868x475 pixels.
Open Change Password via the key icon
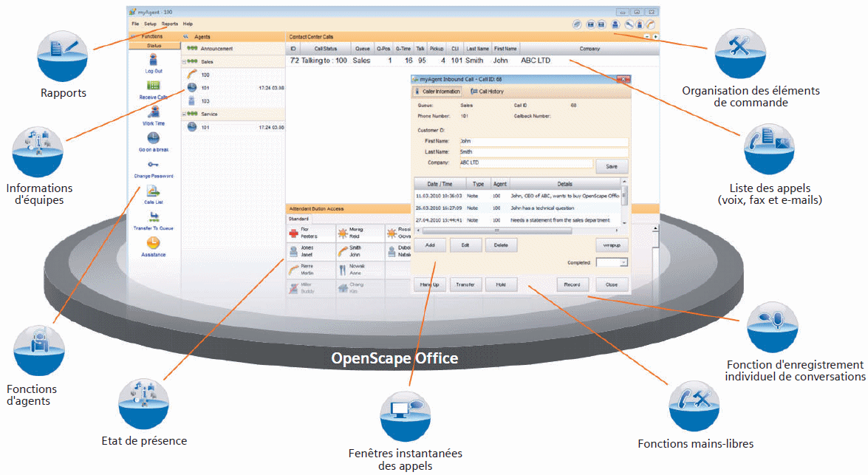(x=154, y=165)
